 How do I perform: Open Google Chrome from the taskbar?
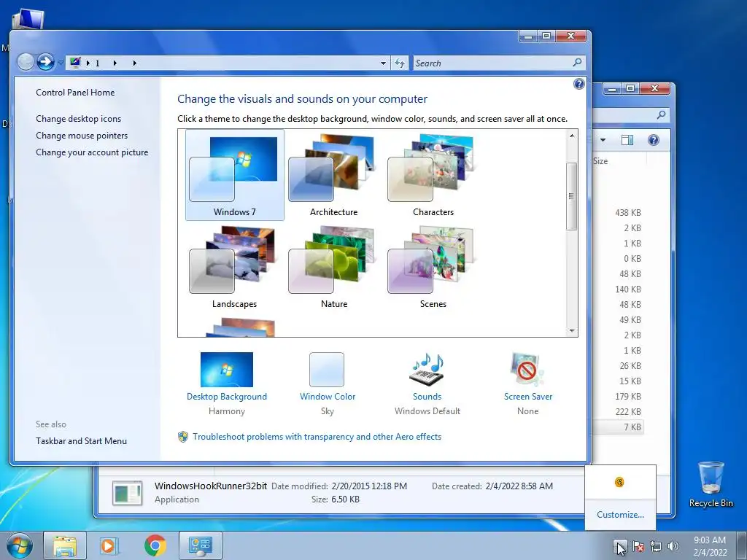155,545
